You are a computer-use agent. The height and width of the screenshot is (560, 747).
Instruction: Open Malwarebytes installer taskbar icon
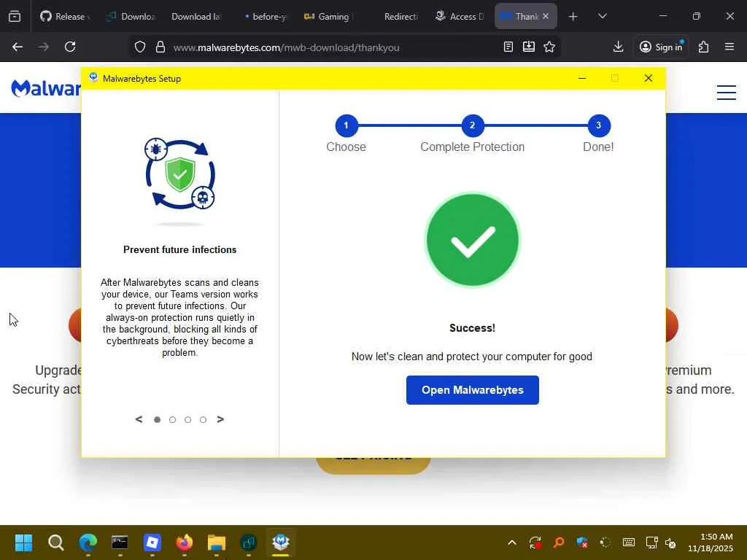[281, 542]
